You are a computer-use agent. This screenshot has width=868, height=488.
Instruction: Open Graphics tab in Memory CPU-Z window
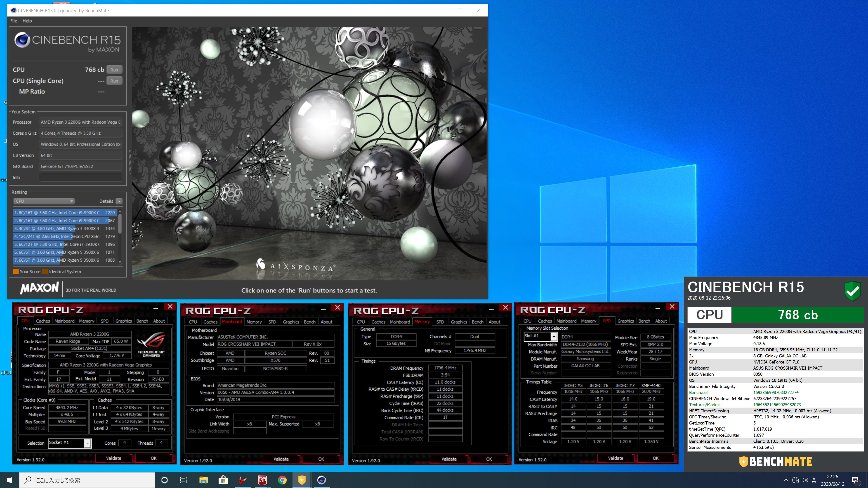point(459,322)
